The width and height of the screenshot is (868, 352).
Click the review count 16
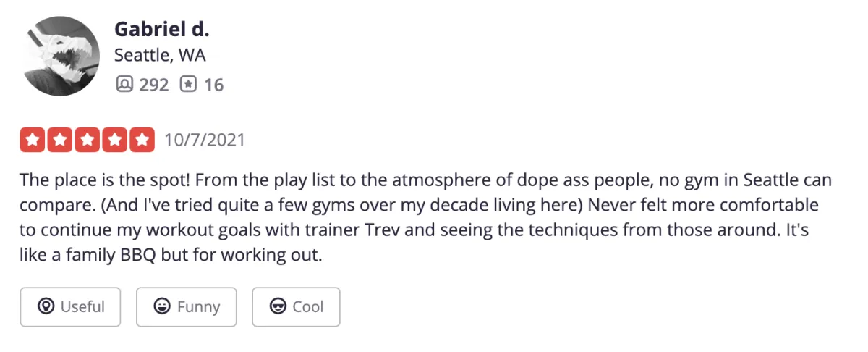click(213, 85)
